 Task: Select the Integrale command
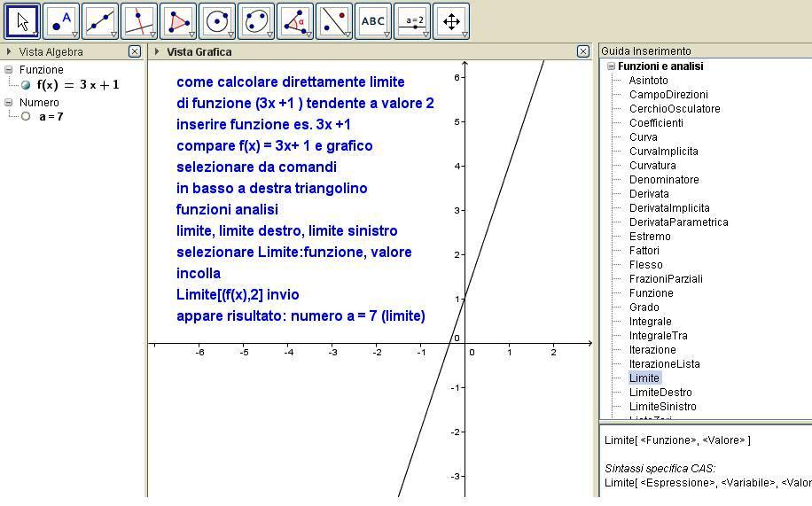[651, 322]
